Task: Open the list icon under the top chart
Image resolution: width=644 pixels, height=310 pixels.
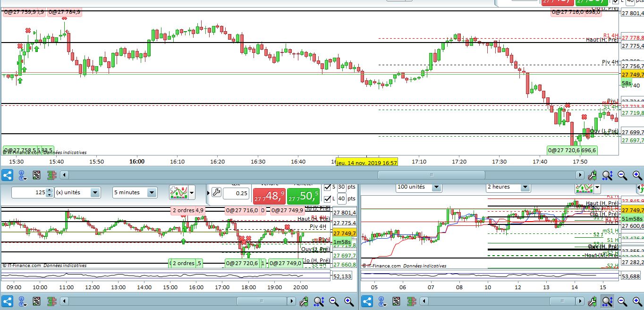Action: (36, 175)
